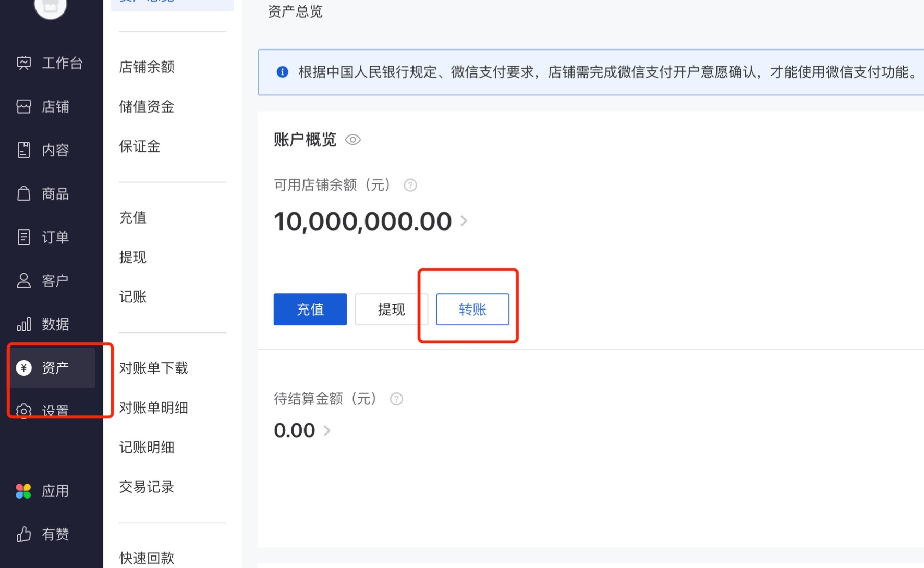Open 充值 in the secondary menu
924x568 pixels.
[x=133, y=217]
